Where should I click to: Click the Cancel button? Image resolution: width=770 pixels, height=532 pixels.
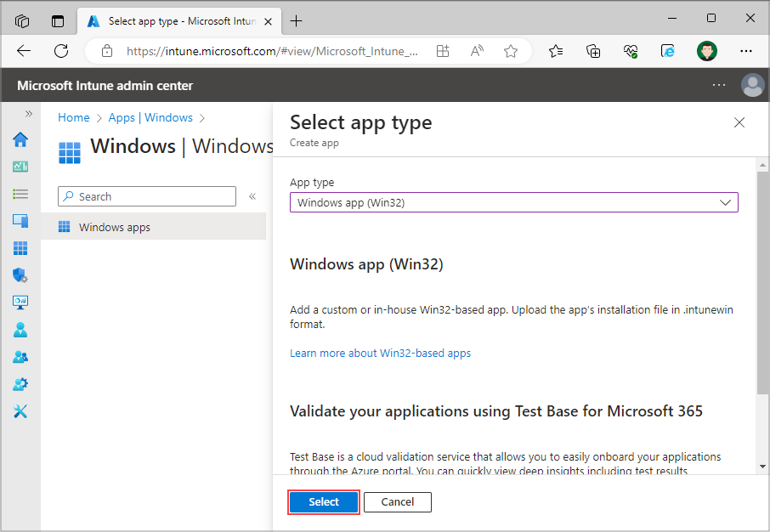click(x=397, y=502)
